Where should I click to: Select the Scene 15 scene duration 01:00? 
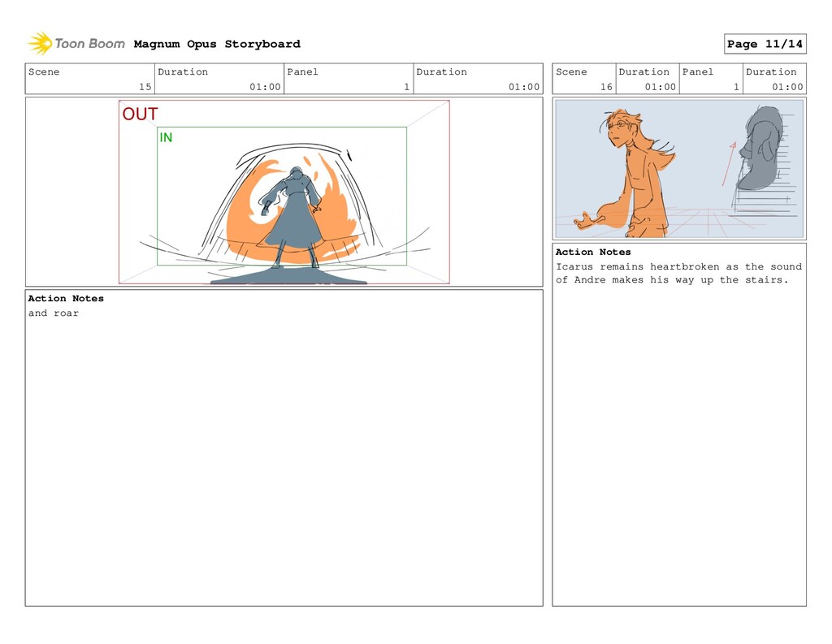tap(265, 87)
